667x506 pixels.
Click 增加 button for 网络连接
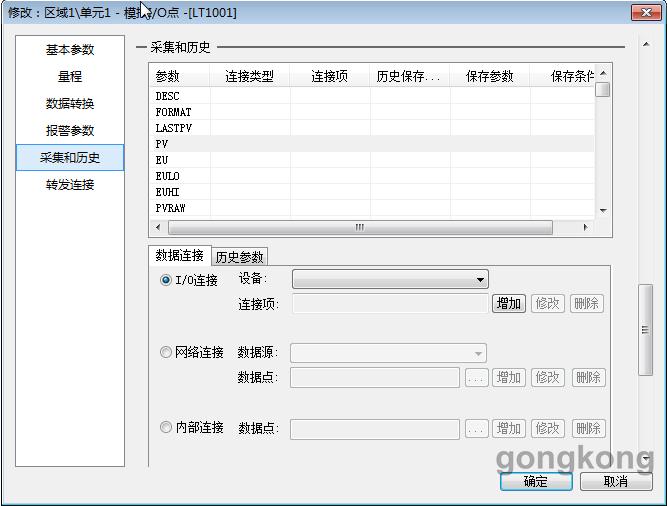coord(509,377)
